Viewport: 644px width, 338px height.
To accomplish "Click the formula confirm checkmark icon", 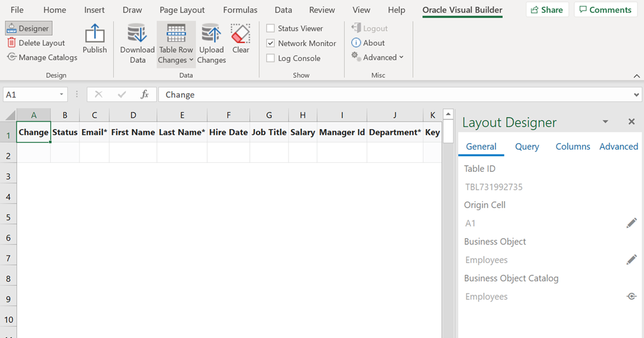I will pos(121,95).
